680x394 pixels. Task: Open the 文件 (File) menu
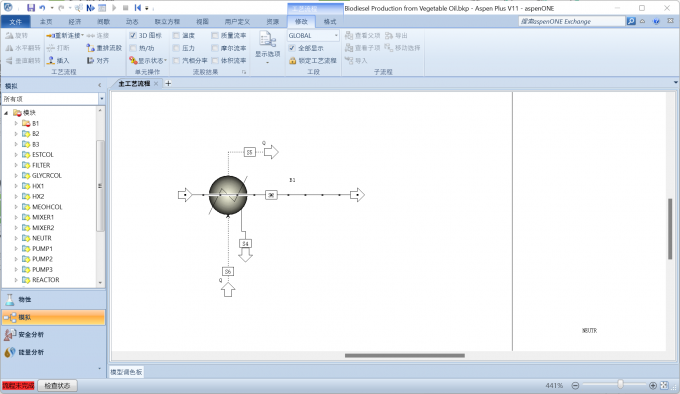tap(15, 22)
